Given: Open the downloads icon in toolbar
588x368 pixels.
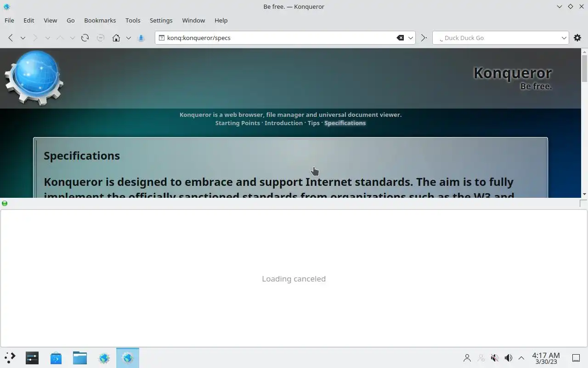Looking at the screenshot, I should (141, 38).
